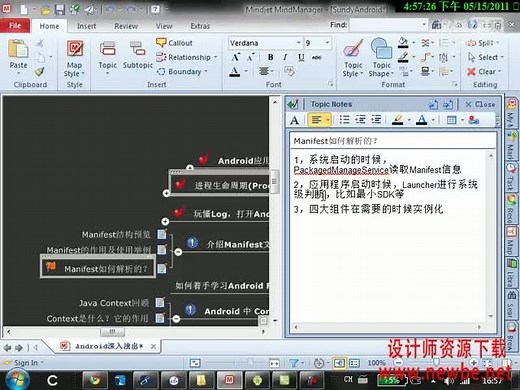Image resolution: width=520 pixels, height=390 pixels.
Task: Click the zoom in plus button
Action: click(474, 363)
